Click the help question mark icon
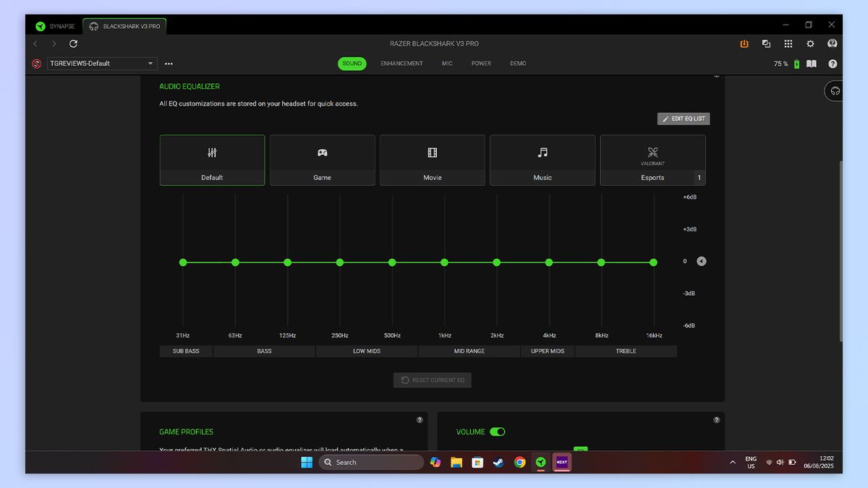This screenshot has width=868, height=488. click(833, 64)
